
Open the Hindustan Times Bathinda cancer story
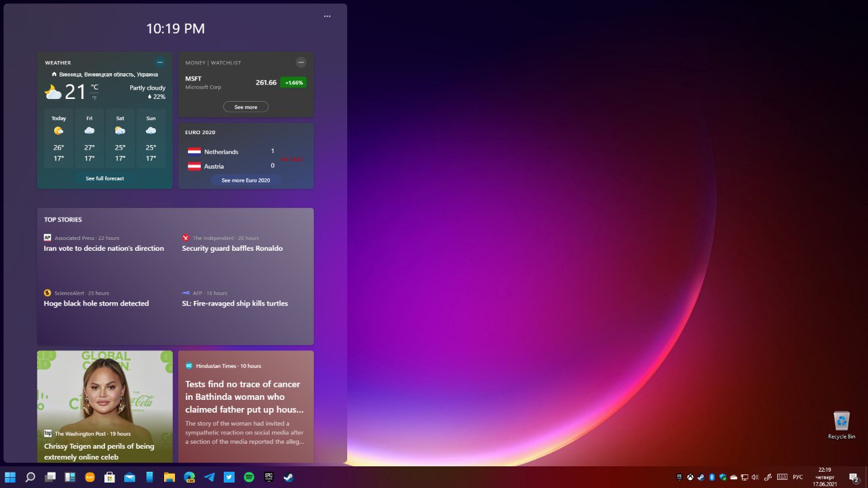(x=245, y=407)
